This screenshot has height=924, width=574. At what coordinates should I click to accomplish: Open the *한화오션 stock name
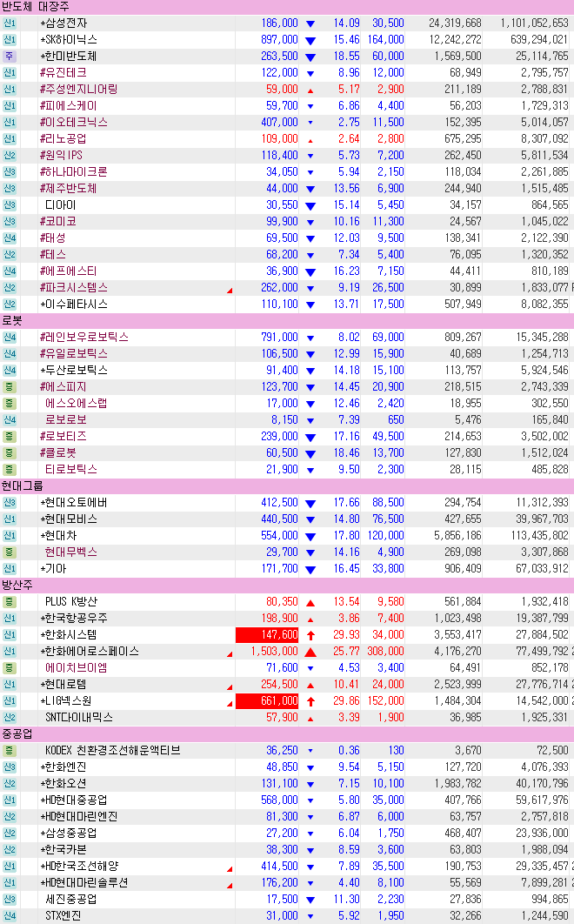(63, 784)
